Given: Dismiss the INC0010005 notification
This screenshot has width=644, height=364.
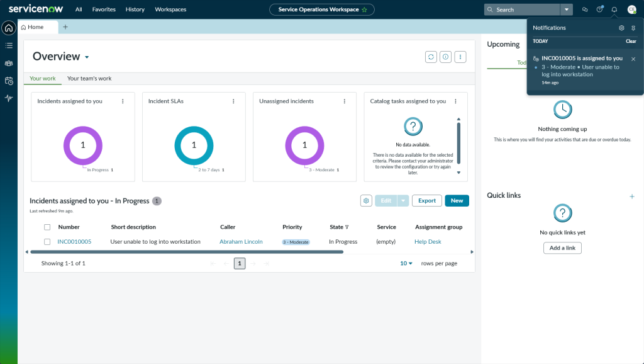Looking at the screenshot, I should [633, 59].
